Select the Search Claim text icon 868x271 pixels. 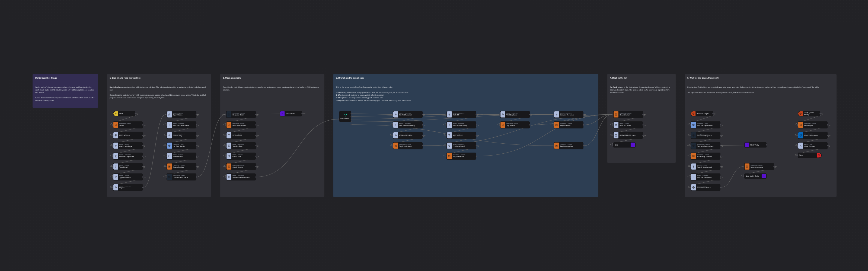229,135
